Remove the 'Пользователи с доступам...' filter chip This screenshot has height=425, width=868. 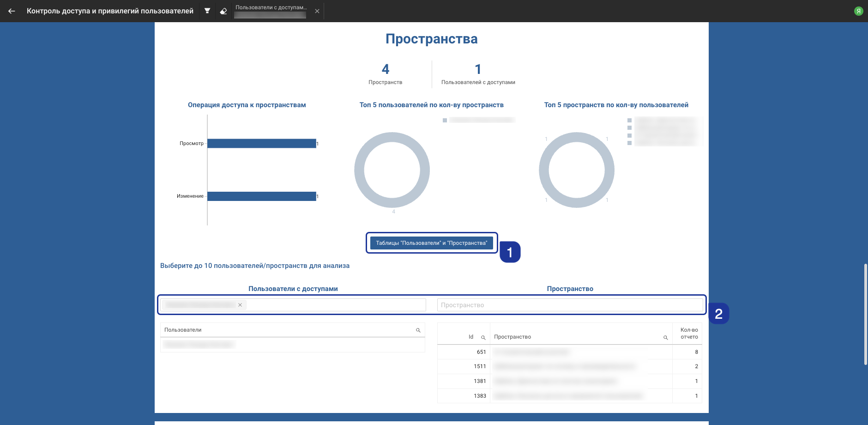coord(317,11)
